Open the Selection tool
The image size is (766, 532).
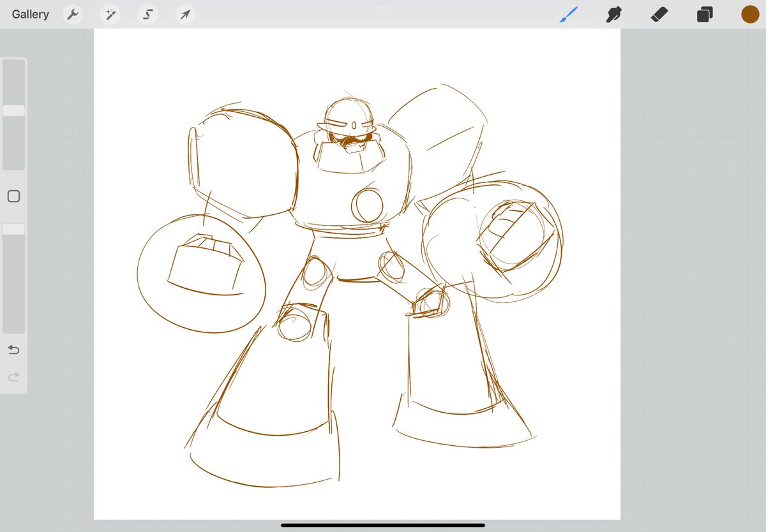coord(147,14)
